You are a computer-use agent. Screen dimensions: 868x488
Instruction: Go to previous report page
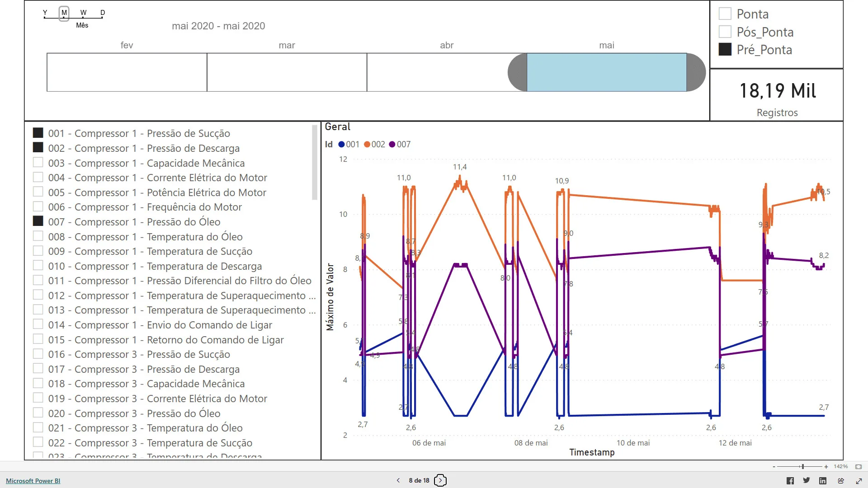click(398, 480)
